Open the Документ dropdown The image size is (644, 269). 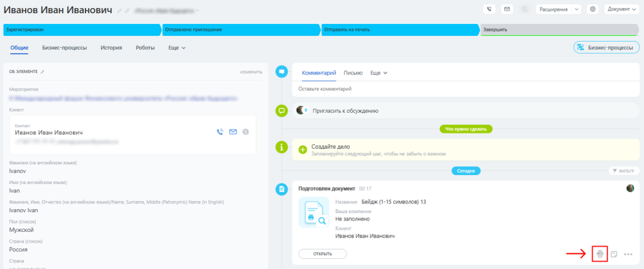tap(621, 9)
